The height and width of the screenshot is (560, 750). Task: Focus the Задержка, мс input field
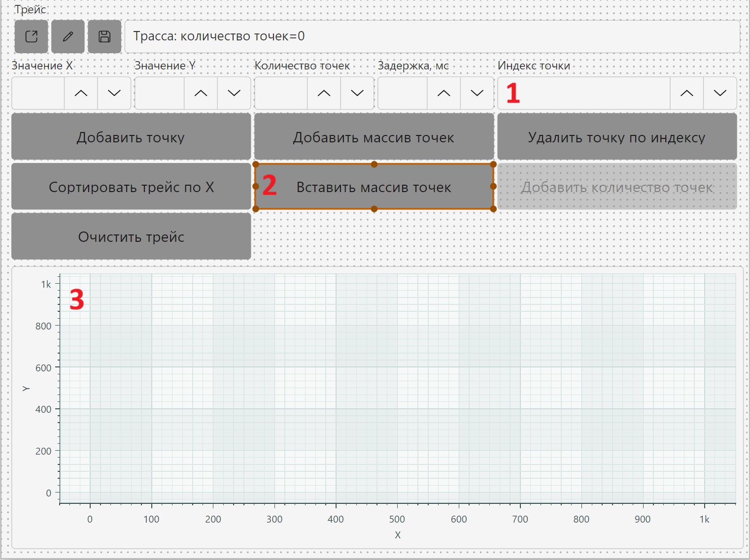click(403, 93)
